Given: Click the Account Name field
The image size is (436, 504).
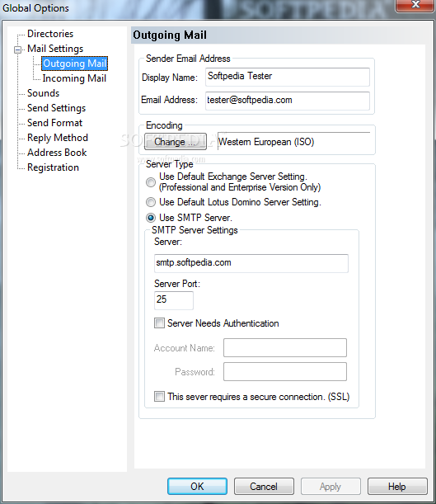Looking at the screenshot, I should click(285, 347).
